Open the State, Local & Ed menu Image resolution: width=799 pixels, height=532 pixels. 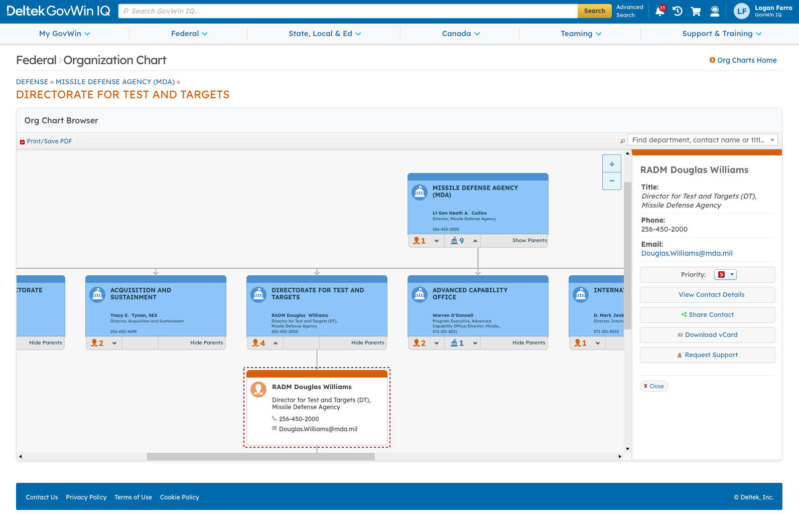pyautogui.click(x=325, y=34)
